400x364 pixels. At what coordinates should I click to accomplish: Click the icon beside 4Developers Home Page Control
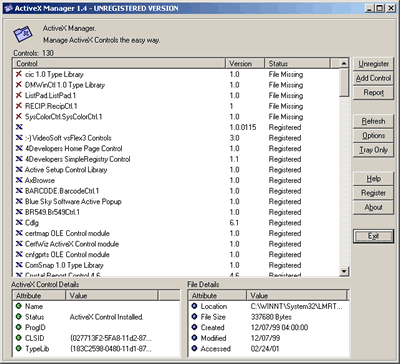click(x=19, y=149)
